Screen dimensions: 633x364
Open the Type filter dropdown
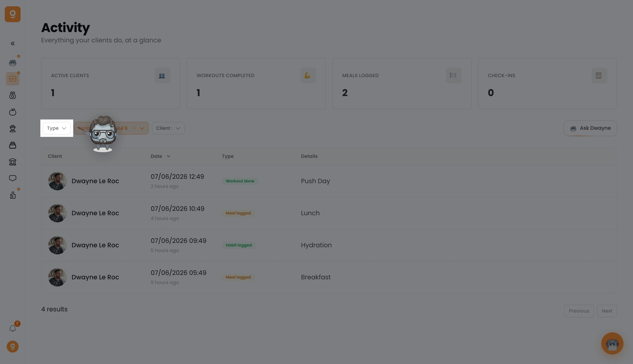[57, 128]
